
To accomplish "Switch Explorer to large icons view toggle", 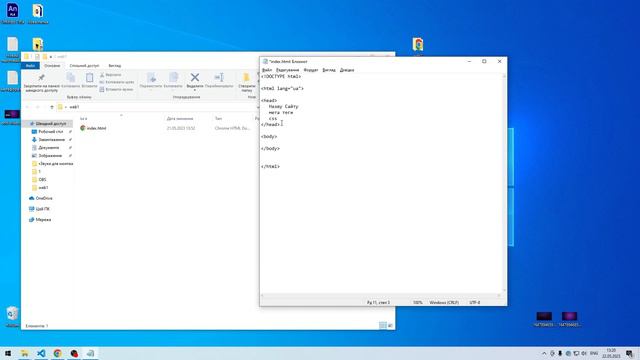I will pos(390,325).
